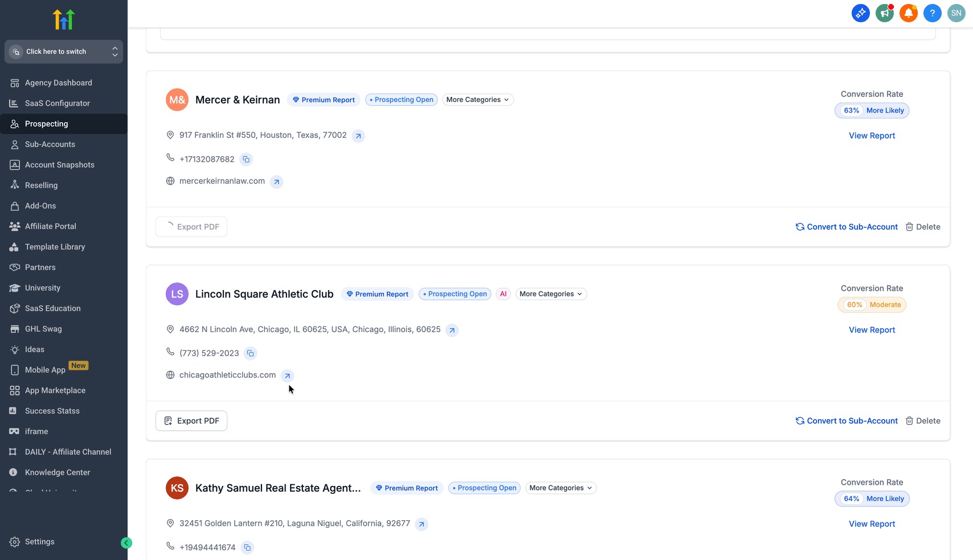Copy phone number (773) 529-2023
973x560 pixels.
tap(250, 354)
